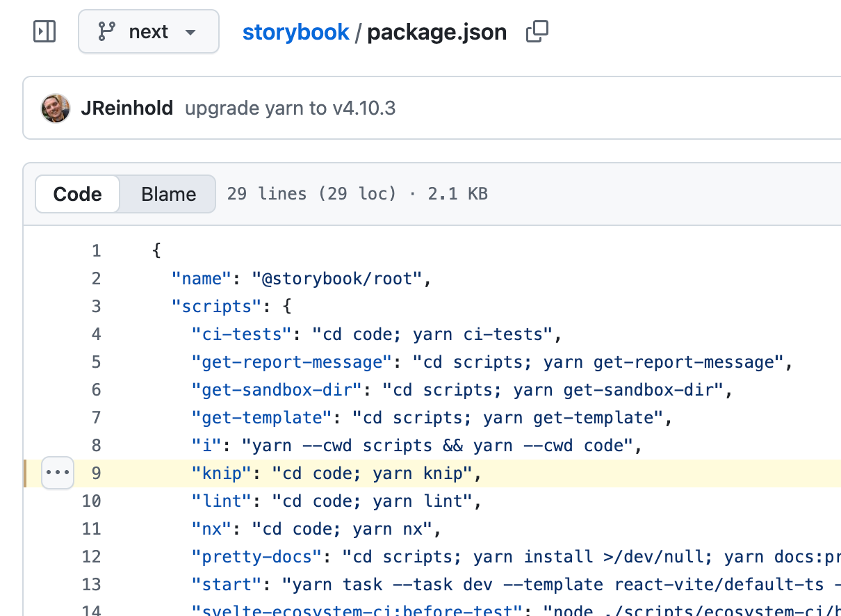Click the "cd code; yarn lint" value
This screenshot has width=841, height=616.
(x=372, y=501)
